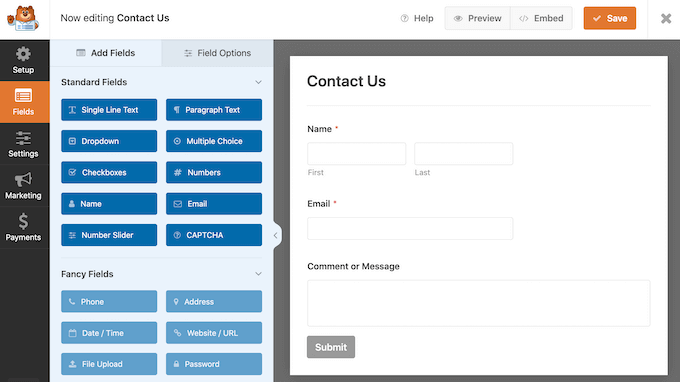
Task: Click the Email input field in form
Action: tap(410, 229)
